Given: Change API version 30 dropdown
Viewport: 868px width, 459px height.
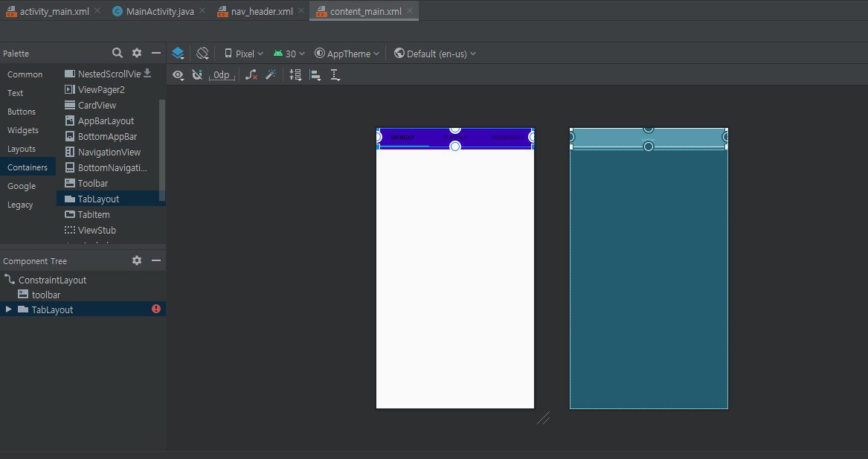Looking at the screenshot, I should 289,54.
